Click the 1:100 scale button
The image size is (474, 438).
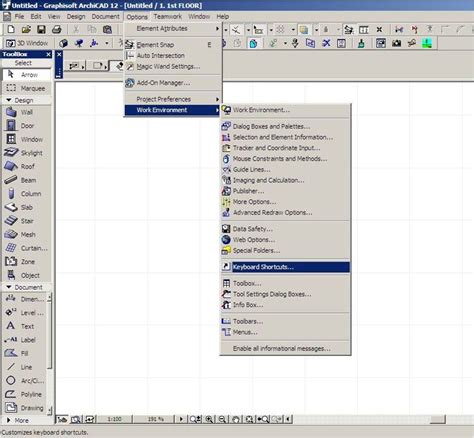tap(114, 419)
